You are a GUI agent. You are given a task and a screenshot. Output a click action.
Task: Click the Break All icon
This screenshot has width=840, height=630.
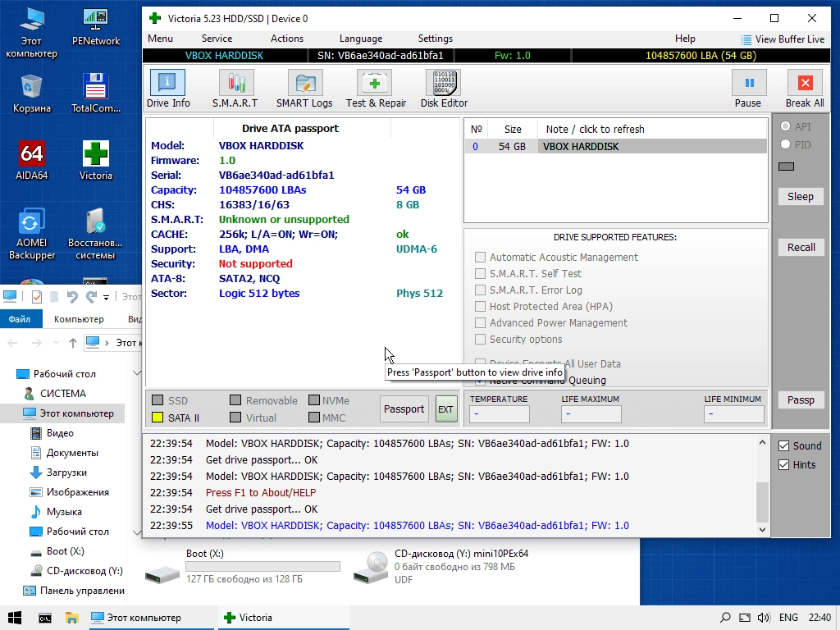805,89
